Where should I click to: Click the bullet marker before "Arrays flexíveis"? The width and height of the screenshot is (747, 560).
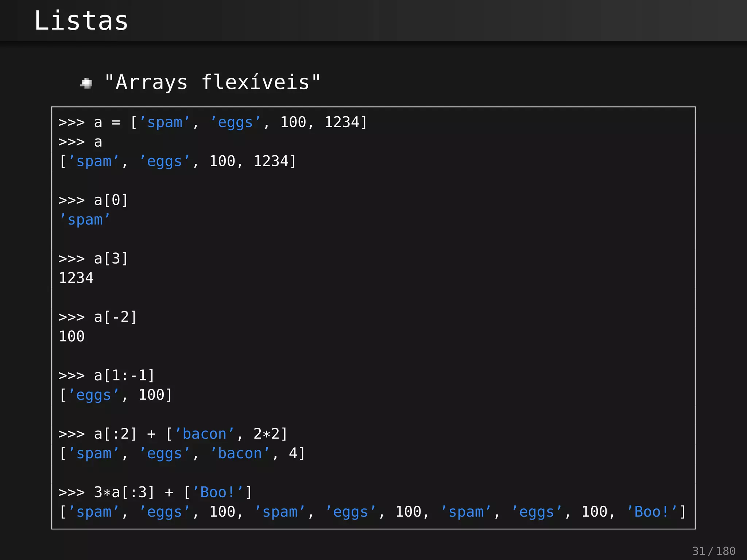pyautogui.click(x=86, y=83)
